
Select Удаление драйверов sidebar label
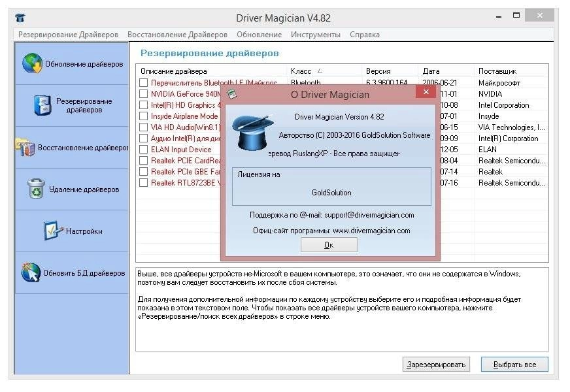[84, 189]
